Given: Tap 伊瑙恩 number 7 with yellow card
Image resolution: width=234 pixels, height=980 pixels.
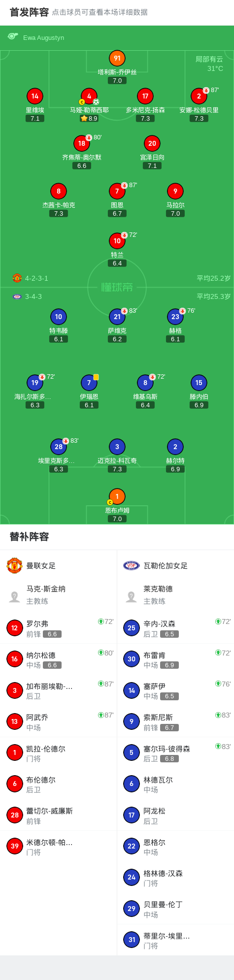Looking at the screenshot, I should point(89,383).
